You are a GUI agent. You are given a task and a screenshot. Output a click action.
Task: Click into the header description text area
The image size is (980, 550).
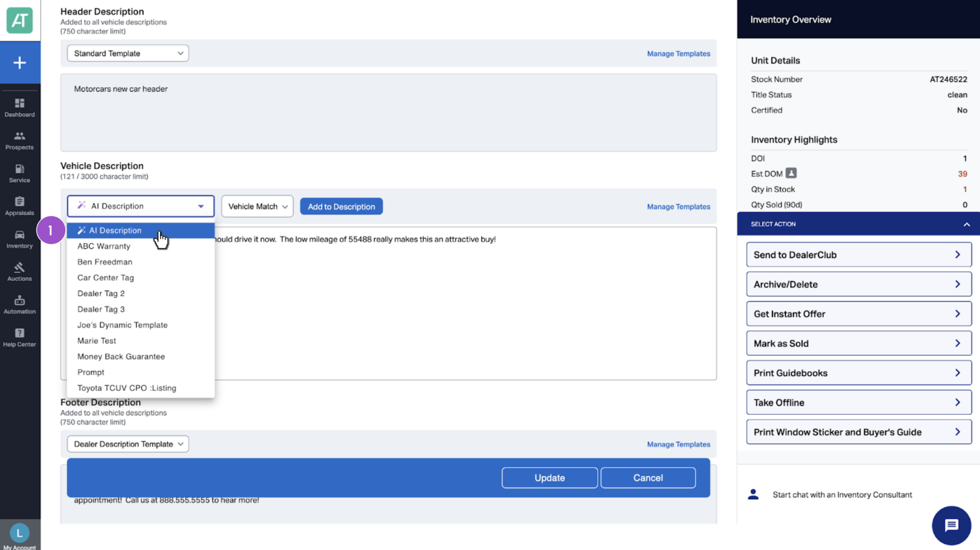pos(388,112)
